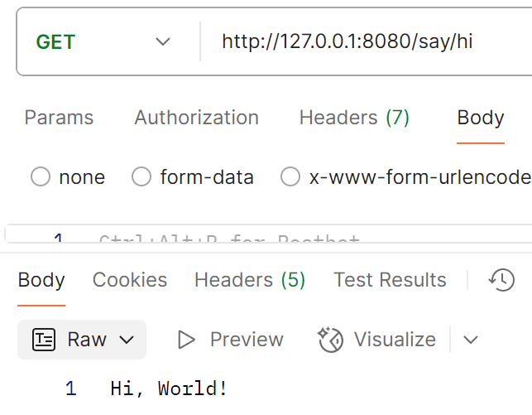Click the Visualize sparkle icon

(330, 340)
